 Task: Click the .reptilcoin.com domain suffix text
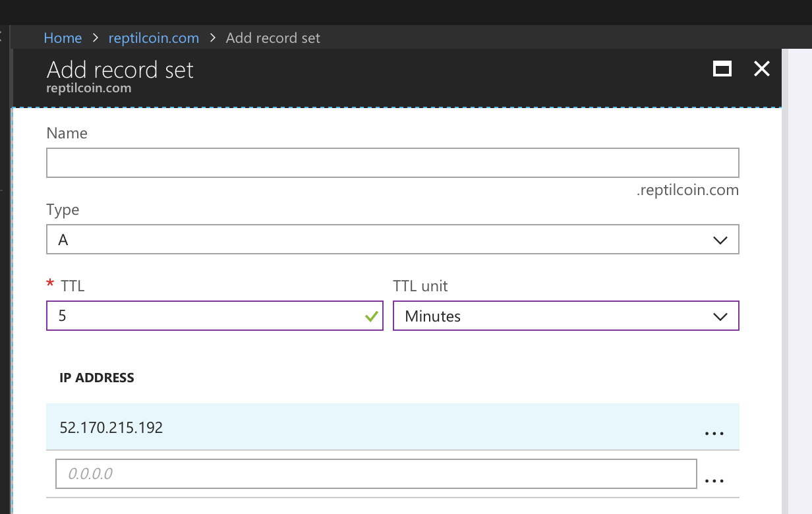coord(687,190)
